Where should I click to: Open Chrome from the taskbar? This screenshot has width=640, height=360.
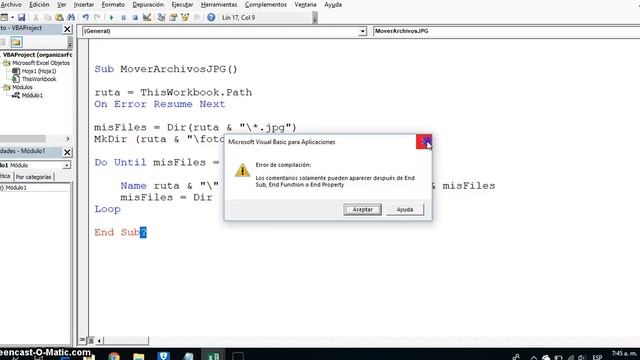pos(114,356)
